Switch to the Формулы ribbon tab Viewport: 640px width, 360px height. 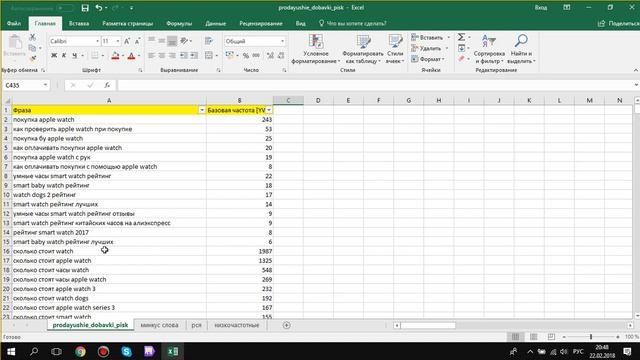tap(179, 24)
